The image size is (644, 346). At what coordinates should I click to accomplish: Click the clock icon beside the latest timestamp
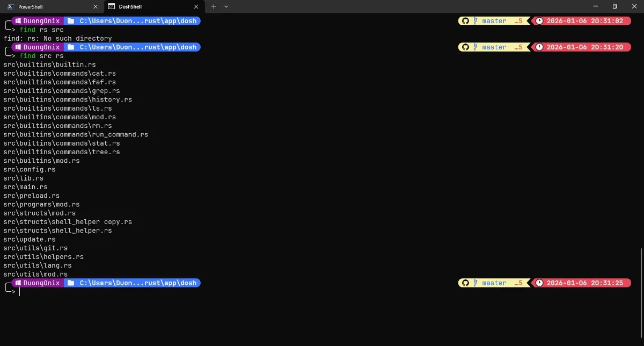pyautogui.click(x=539, y=283)
